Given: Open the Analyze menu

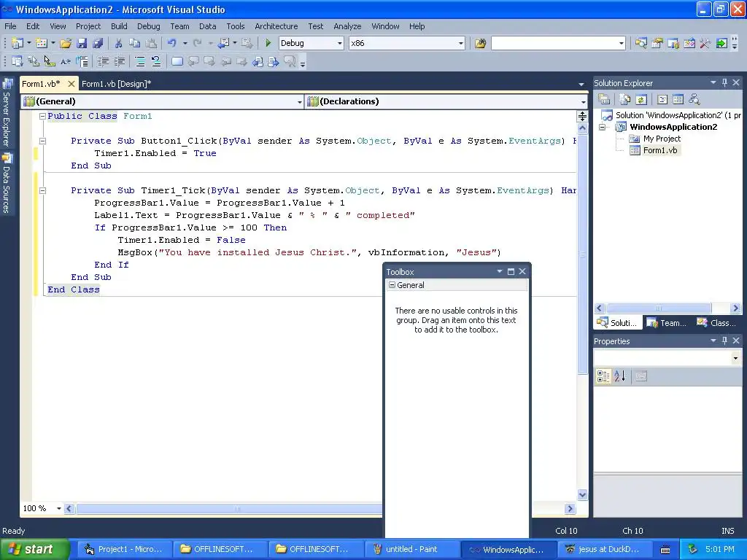Looking at the screenshot, I should click(x=347, y=26).
